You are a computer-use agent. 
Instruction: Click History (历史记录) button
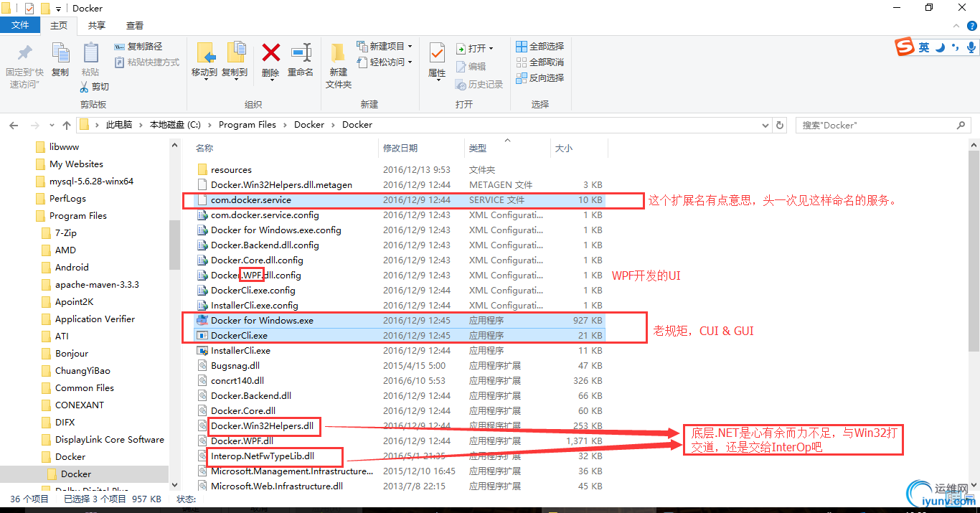(x=479, y=84)
